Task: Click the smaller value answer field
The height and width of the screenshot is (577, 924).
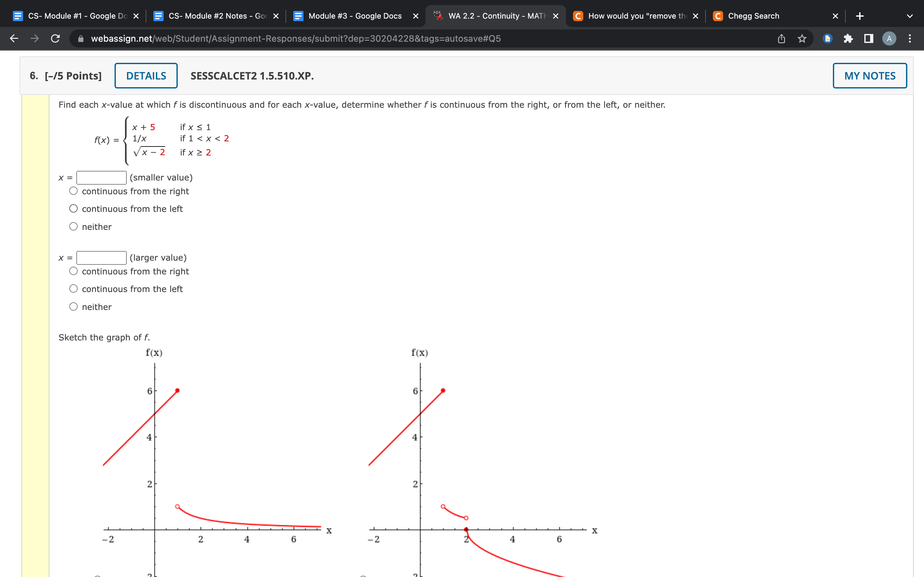Action: [101, 177]
